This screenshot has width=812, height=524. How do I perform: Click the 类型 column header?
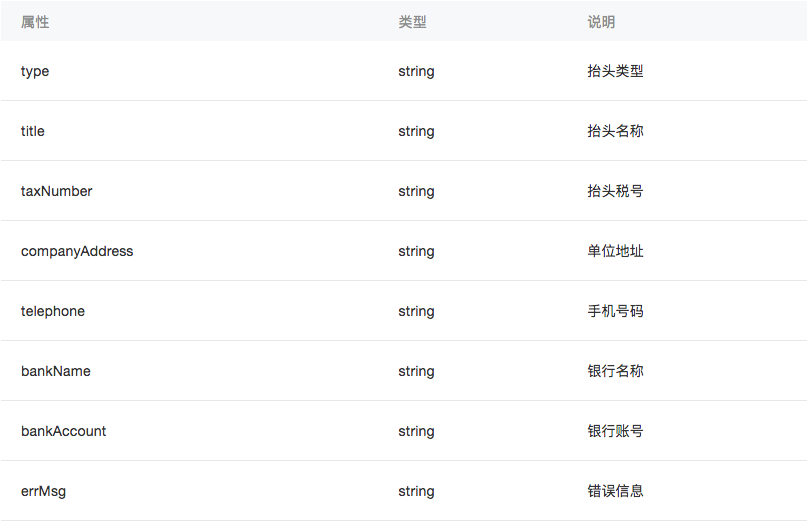(x=412, y=22)
